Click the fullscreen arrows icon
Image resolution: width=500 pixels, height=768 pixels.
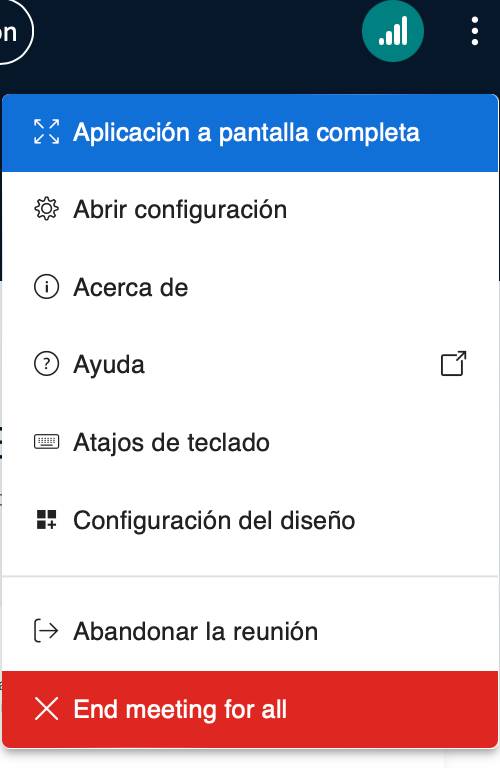47,132
